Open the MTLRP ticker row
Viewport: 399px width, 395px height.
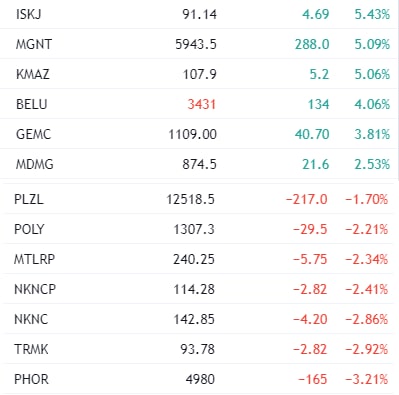click(199, 259)
